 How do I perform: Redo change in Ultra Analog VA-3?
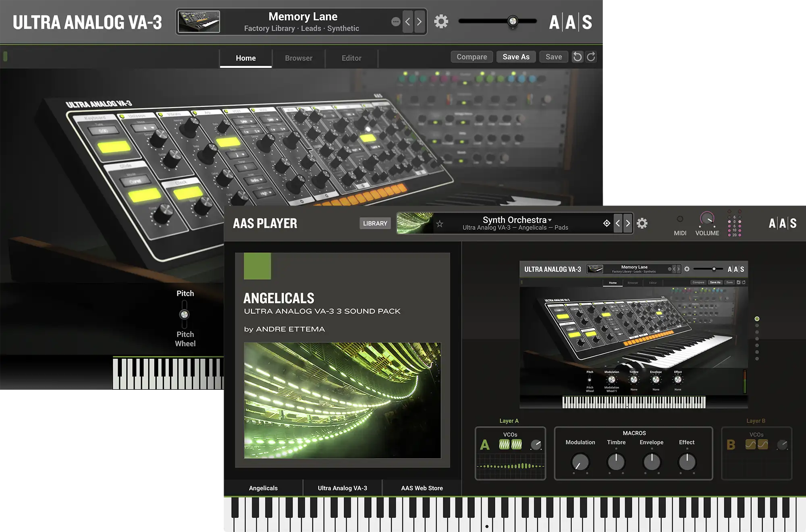click(591, 57)
